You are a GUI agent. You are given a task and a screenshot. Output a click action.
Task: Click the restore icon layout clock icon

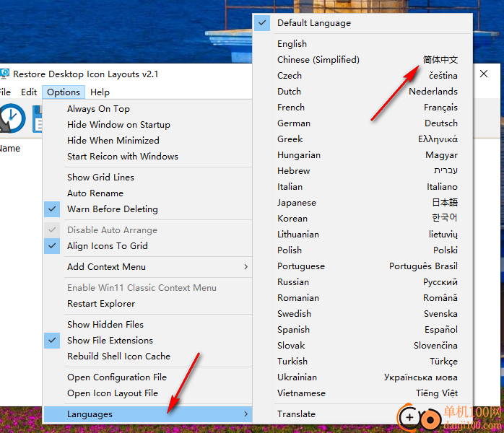12,118
